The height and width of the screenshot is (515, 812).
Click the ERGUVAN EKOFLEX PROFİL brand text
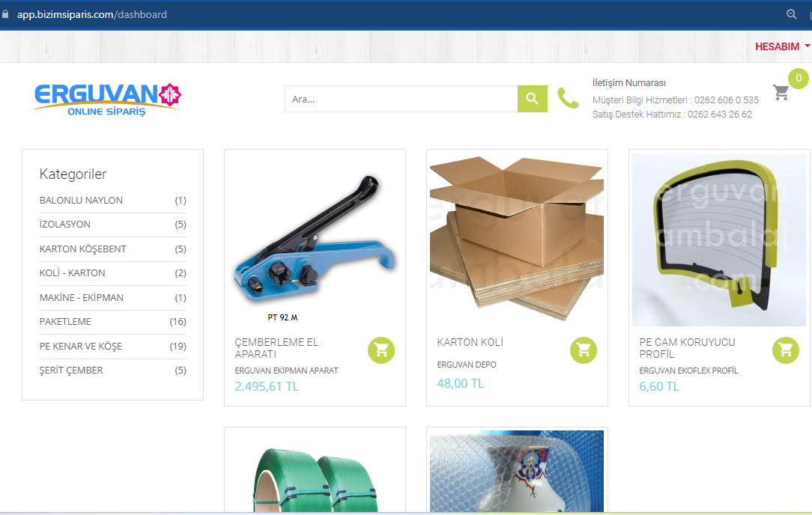(x=688, y=371)
